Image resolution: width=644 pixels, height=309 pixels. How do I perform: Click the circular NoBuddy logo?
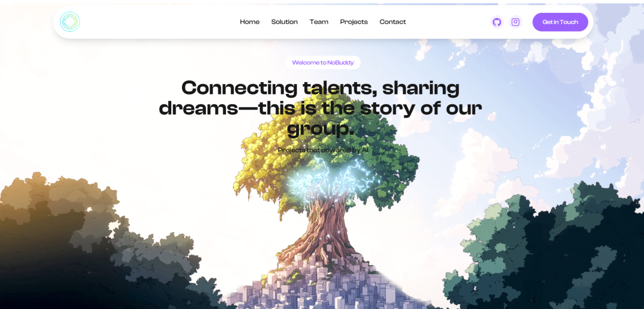click(70, 22)
